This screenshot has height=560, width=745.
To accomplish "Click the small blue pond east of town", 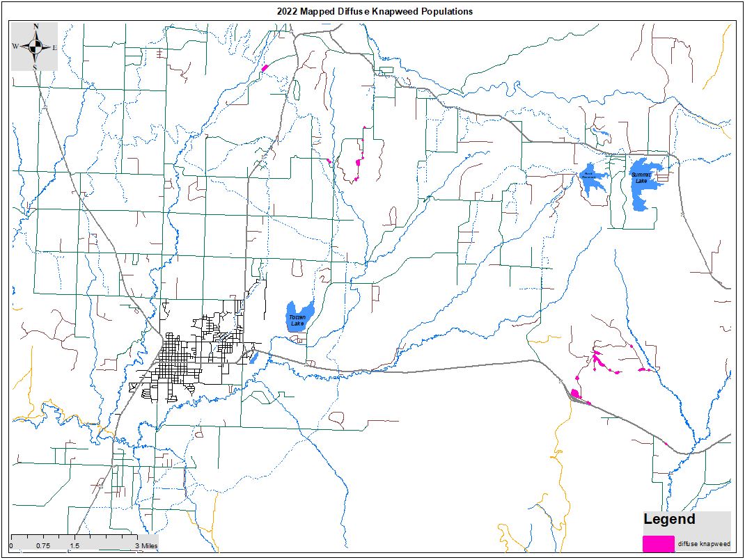I will pos(253,357).
